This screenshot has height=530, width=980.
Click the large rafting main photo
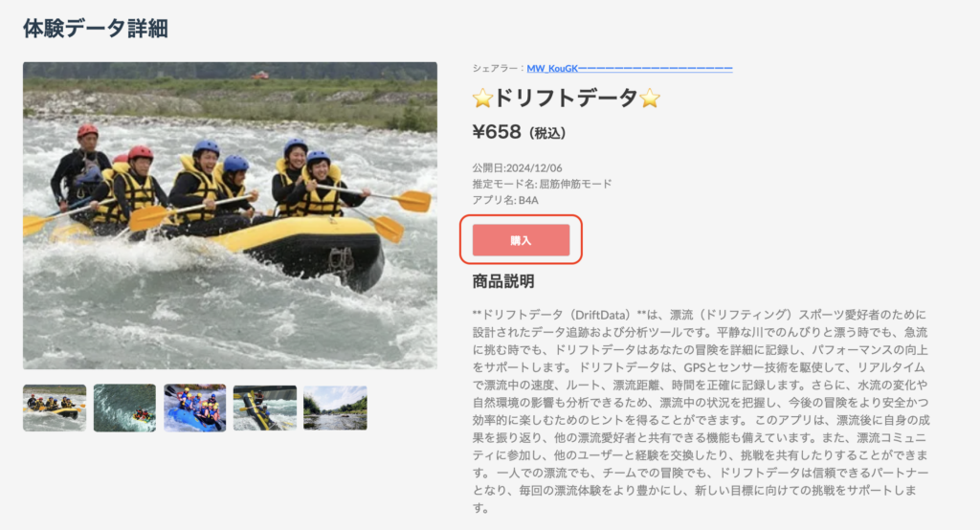coord(230,215)
